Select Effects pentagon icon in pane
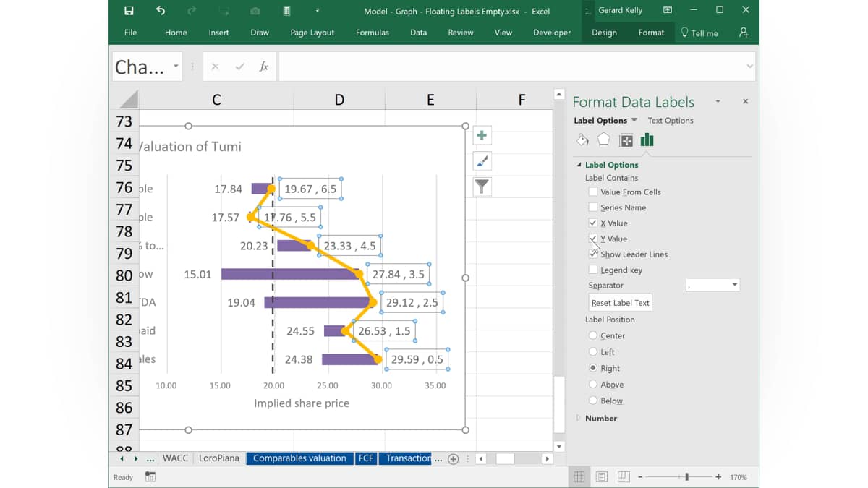This screenshot has width=868, height=488. pos(603,140)
